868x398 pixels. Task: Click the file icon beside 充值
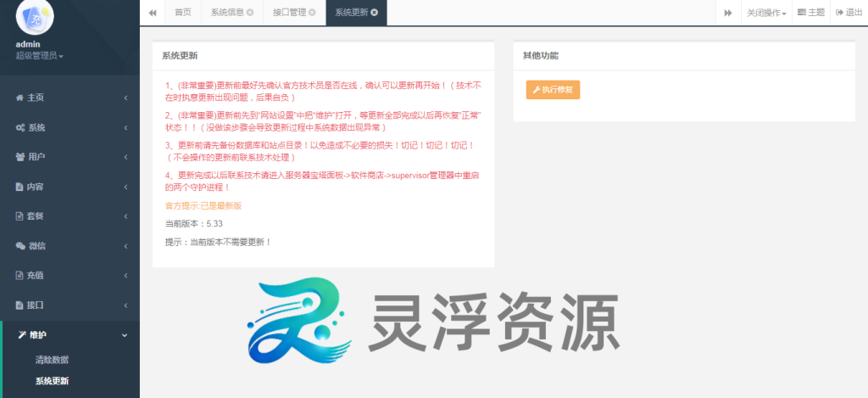point(19,276)
